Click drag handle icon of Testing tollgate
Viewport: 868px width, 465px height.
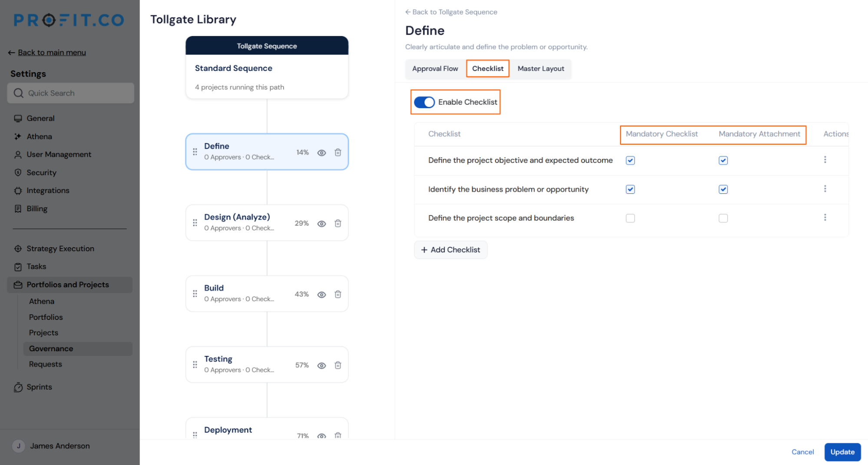click(x=195, y=365)
